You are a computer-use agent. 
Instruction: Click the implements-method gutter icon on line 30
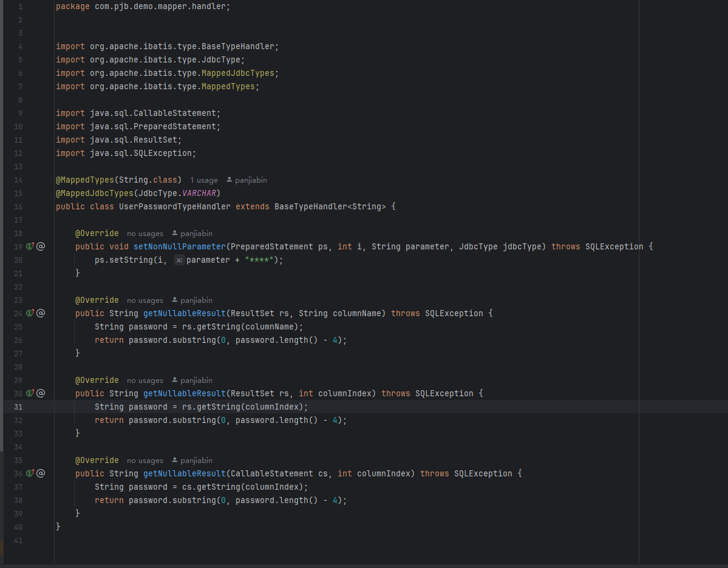tap(30, 393)
